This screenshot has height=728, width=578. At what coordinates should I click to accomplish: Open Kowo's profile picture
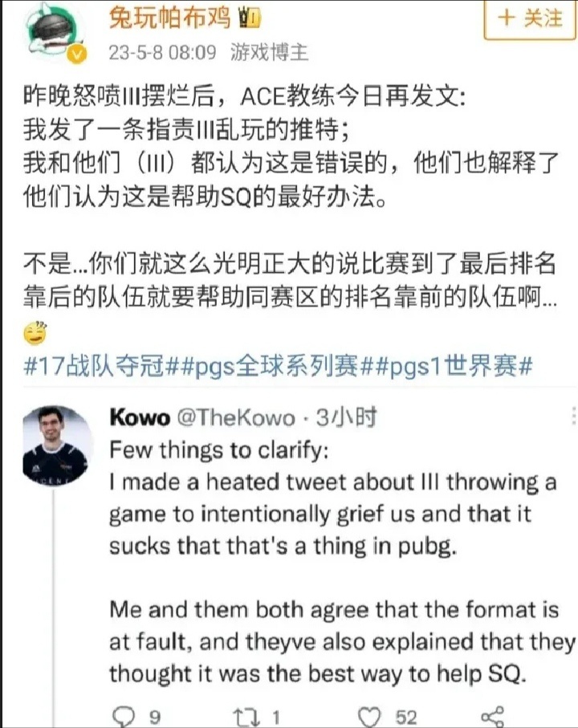55,446
